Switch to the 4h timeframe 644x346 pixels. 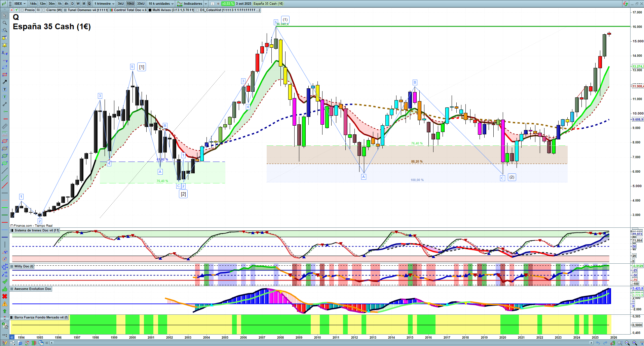click(66, 4)
